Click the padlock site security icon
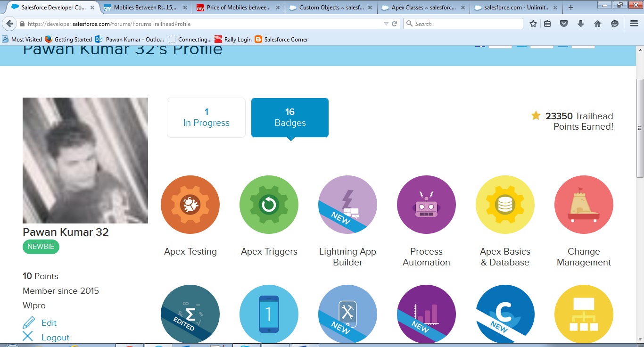The height and width of the screenshot is (347, 644). point(22,24)
